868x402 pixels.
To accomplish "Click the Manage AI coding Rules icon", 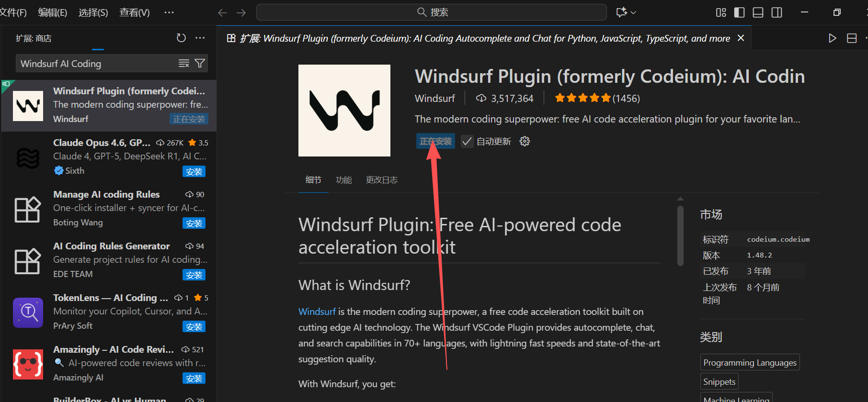I will click(28, 209).
